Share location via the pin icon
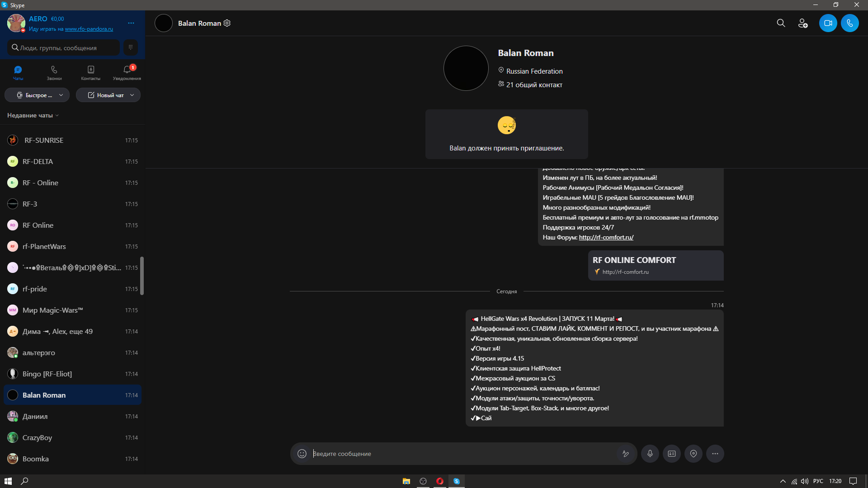The height and width of the screenshot is (488, 868). click(693, 454)
